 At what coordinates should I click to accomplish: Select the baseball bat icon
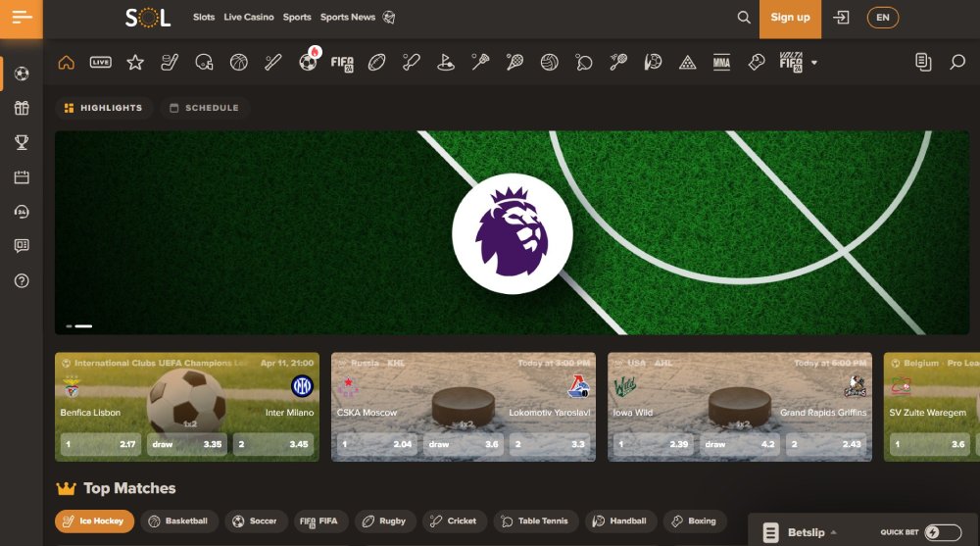coord(273,62)
